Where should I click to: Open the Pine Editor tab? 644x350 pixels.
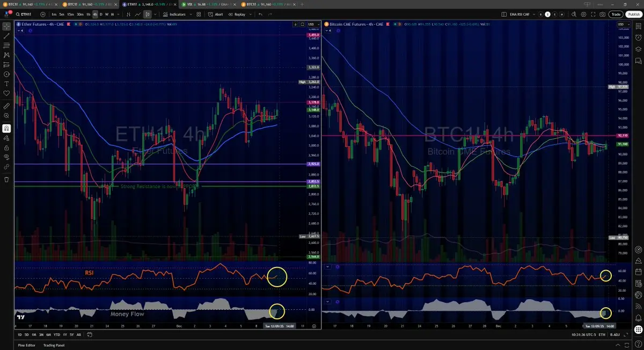(26, 345)
